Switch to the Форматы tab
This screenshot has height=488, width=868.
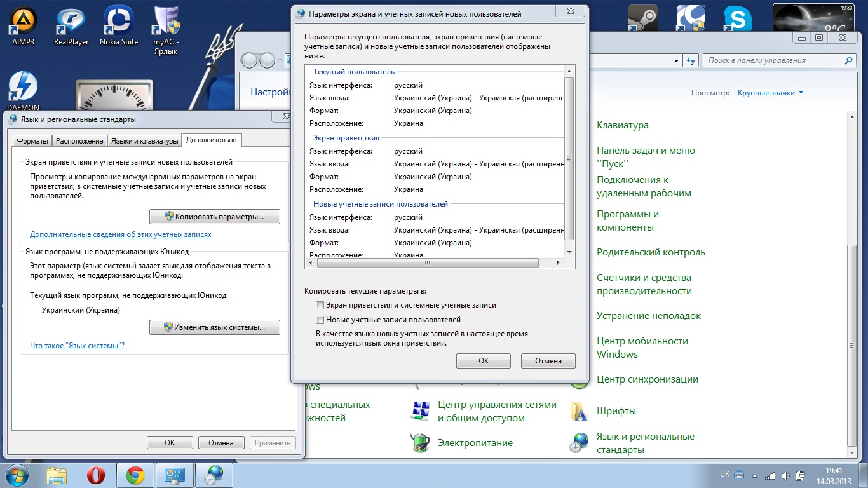32,141
